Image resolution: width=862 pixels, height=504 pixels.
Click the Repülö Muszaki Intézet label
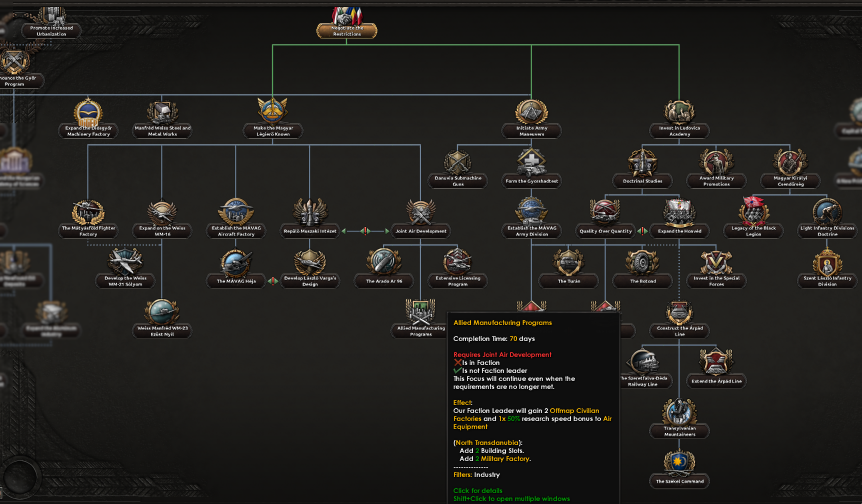pyautogui.click(x=310, y=231)
